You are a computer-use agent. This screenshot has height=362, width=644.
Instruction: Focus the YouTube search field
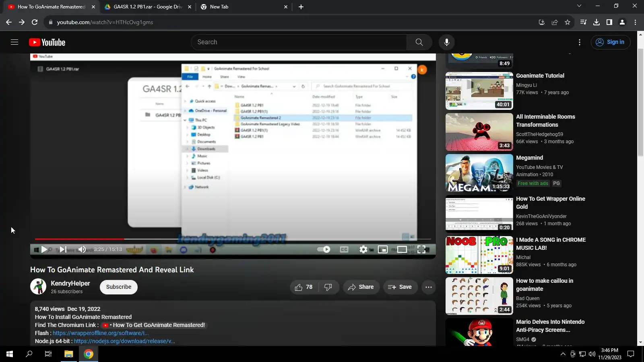[299, 42]
